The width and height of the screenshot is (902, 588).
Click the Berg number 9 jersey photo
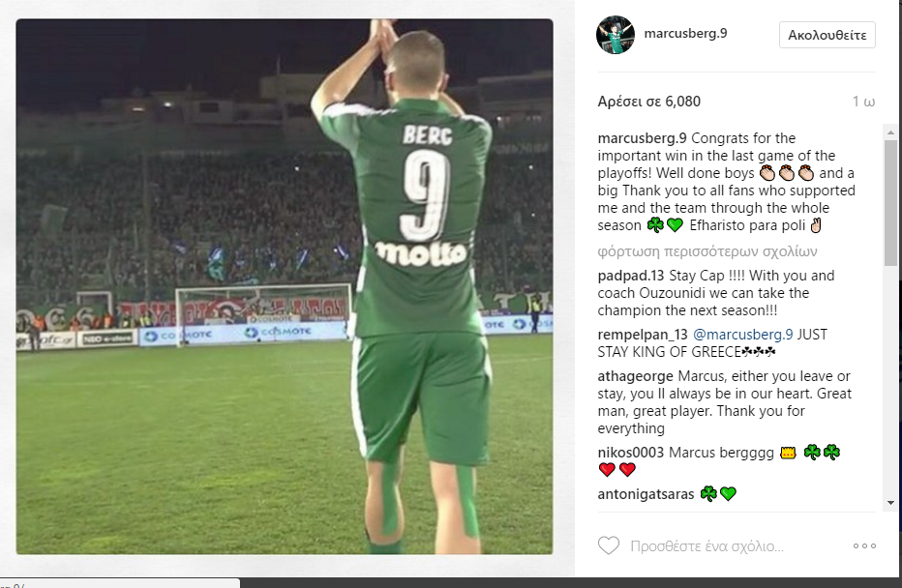[285, 286]
